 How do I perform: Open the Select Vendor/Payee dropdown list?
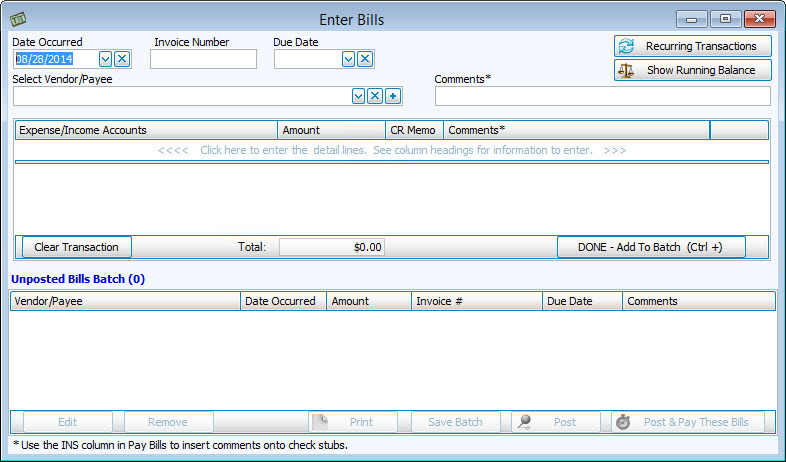[x=358, y=96]
